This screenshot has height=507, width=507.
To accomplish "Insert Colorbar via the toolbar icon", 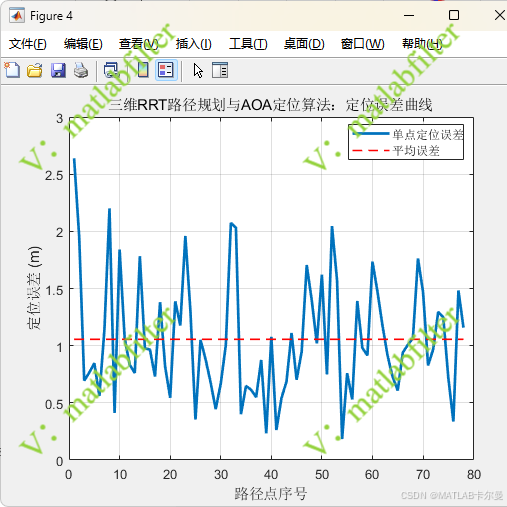I will point(143,70).
